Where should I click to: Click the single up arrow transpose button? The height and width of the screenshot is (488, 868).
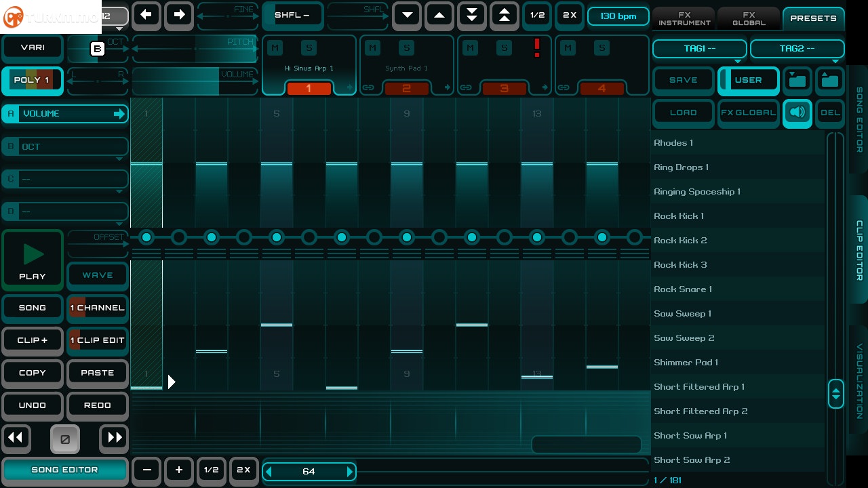point(439,15)
